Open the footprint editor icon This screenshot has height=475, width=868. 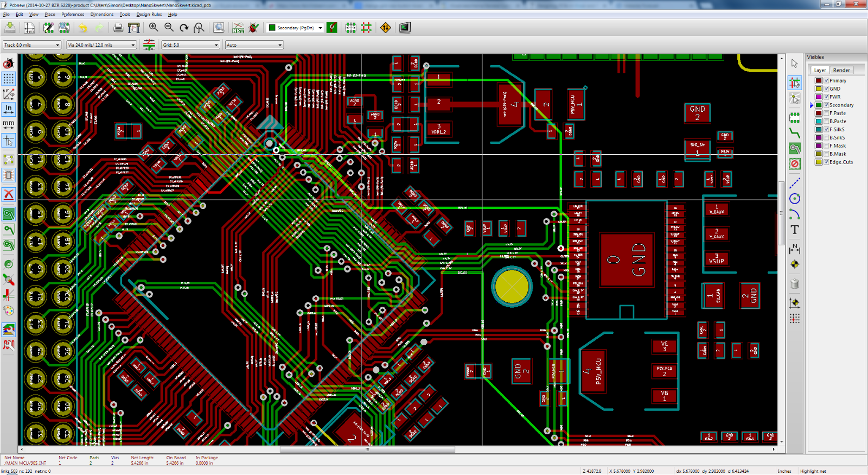[49, 28]
